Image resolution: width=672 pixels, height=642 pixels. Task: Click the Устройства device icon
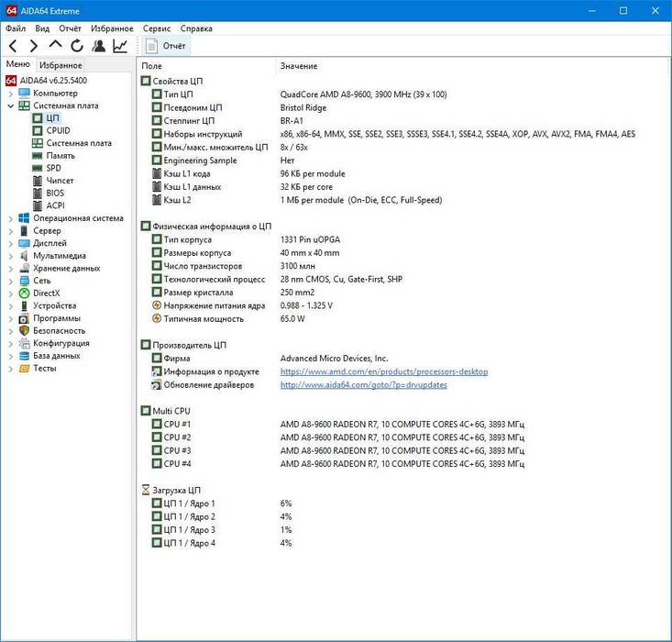25,305
